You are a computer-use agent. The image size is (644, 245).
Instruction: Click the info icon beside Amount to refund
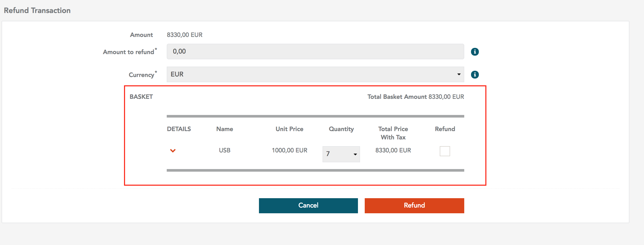pyautogui.click(x=475, y=52)
